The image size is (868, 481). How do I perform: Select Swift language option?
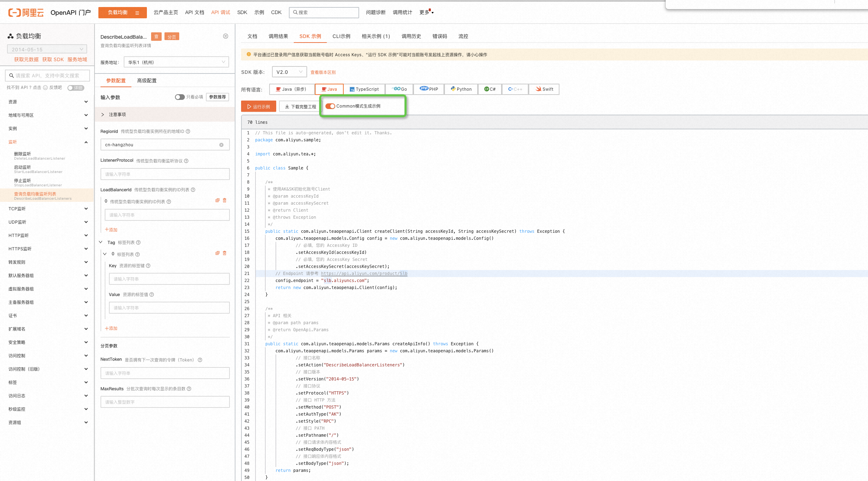pos(544,89)
